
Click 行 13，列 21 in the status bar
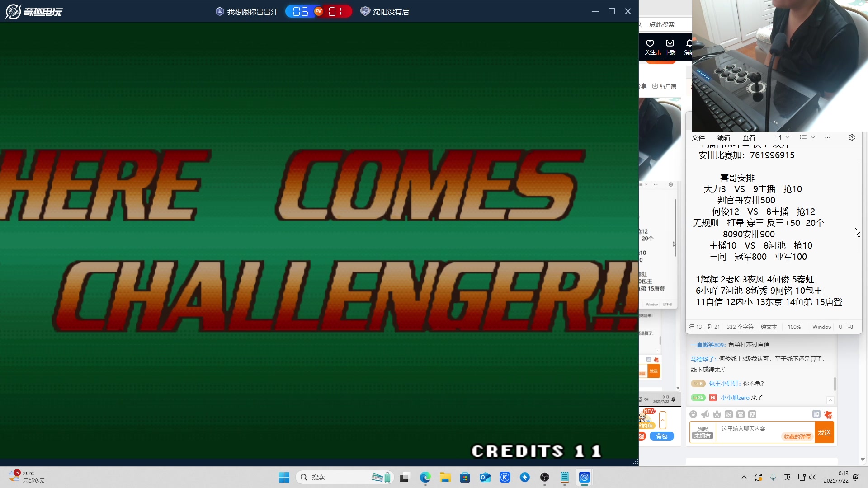pos(704,327)
